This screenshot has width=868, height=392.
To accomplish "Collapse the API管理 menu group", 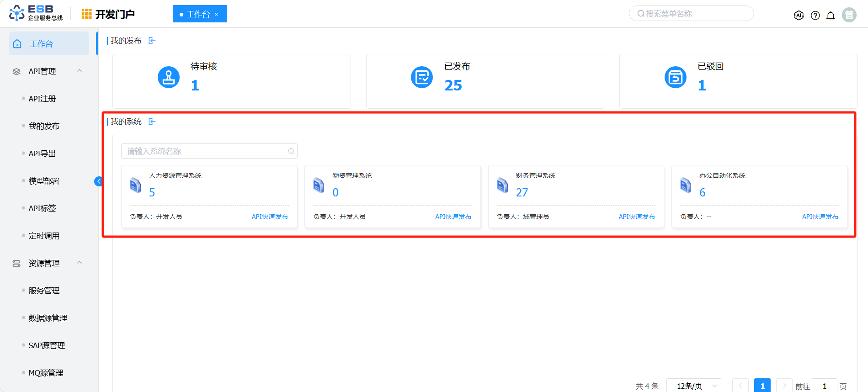I will pyautogui.click(x=80, y=71).
